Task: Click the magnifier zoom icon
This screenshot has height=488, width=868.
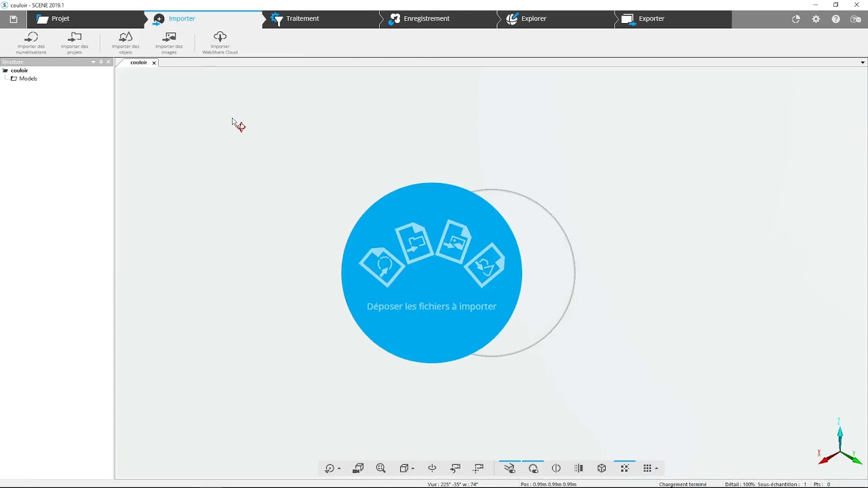Action: click(381, 468)
